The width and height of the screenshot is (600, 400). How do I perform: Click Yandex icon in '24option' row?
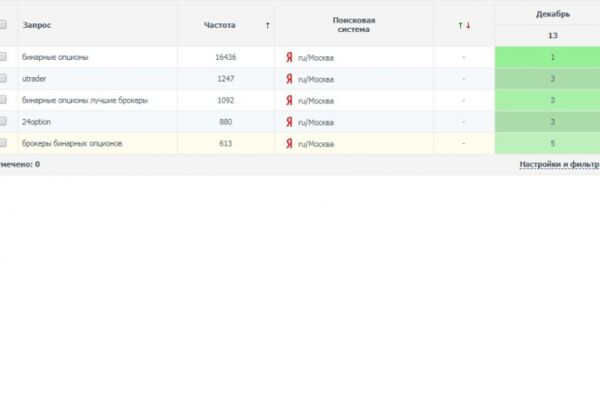point(289,122)
